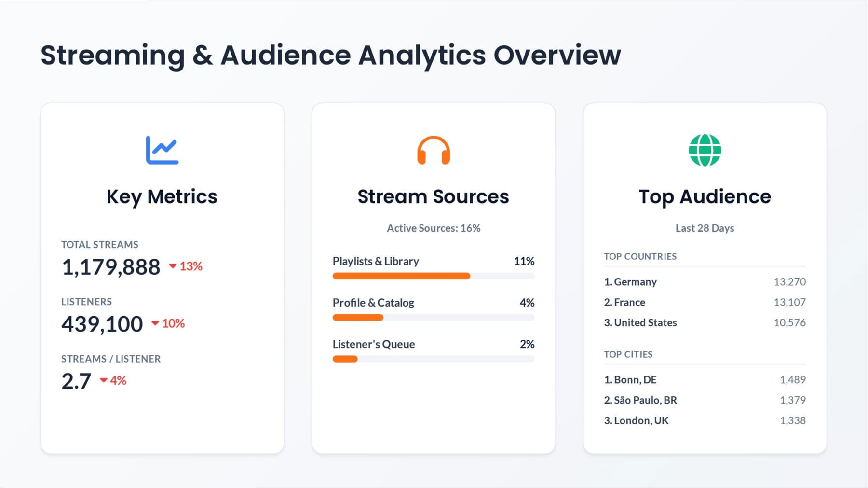Click the Listener's Queue label
The height and width of the screenshot is (488, 868).
374,344
